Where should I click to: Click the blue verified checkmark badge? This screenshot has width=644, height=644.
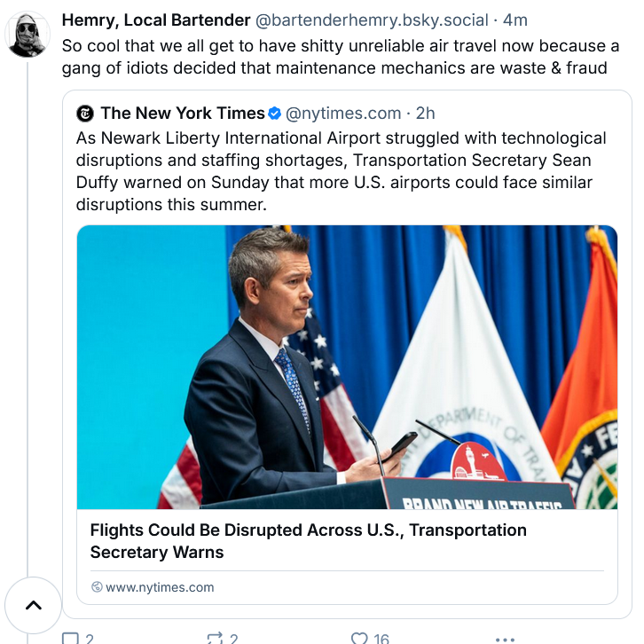click(x=274, y=114)
